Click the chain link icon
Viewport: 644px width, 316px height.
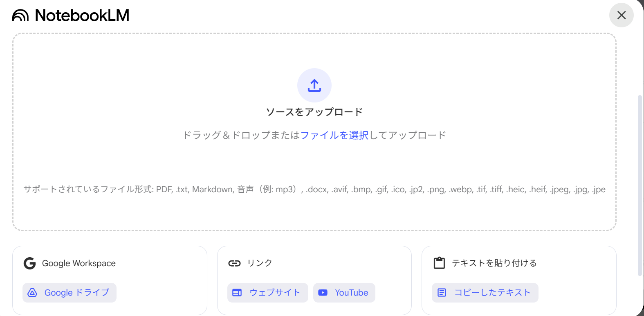click(234, 263)
